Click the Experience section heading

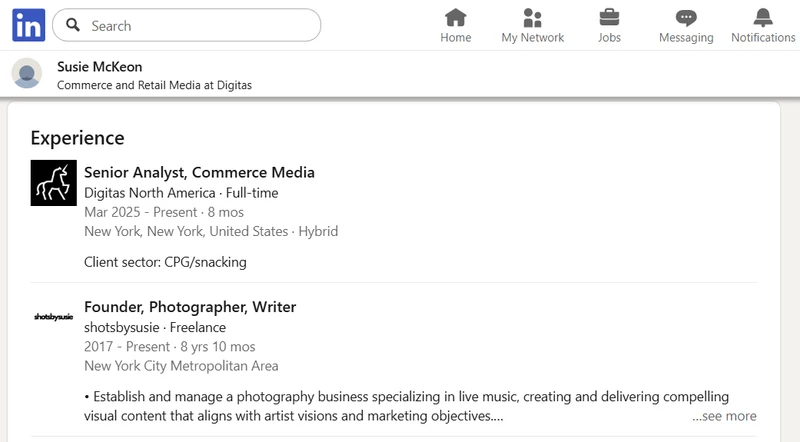pyautogui.click(x=77, y=138)
